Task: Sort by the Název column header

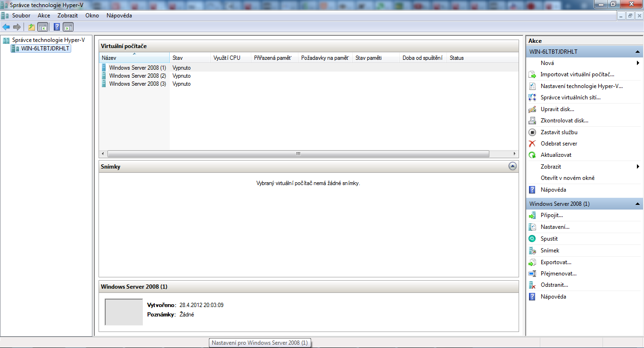Action: [134, 58]
